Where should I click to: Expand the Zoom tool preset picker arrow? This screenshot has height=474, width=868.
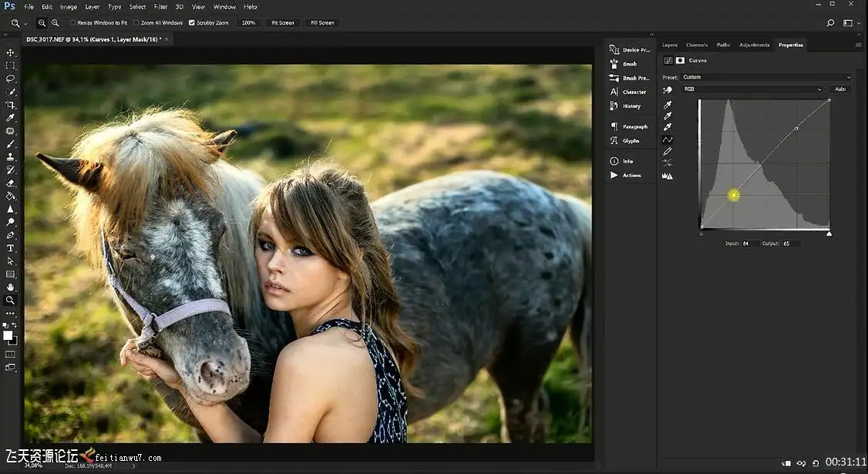pos(25,24)
